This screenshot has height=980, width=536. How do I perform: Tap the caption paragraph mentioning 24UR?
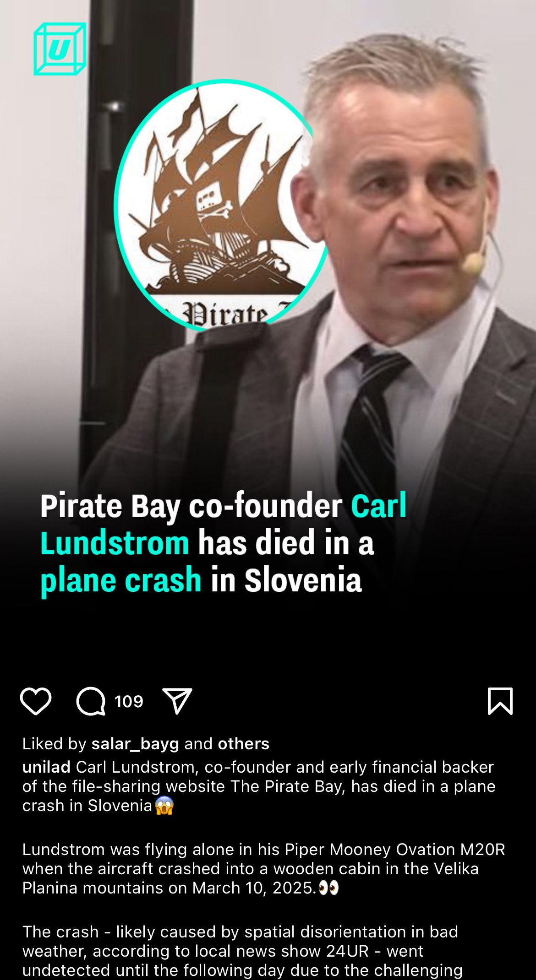point(242,951)
